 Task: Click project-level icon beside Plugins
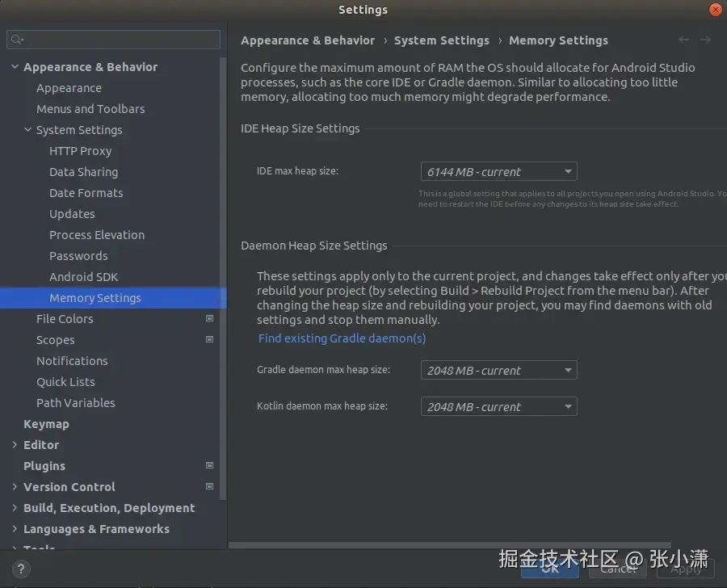[x=210, y=466]
